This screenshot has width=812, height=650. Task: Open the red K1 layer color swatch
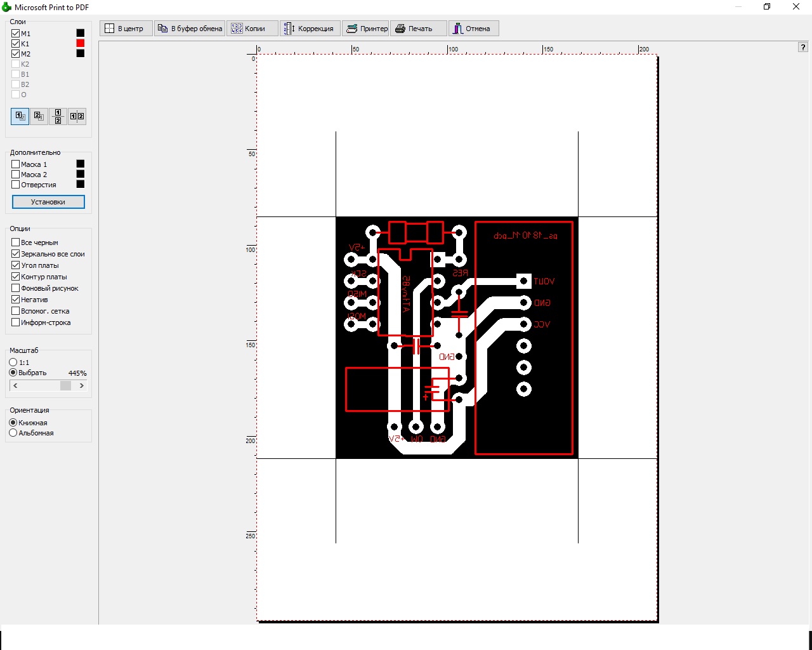[81, 43]
